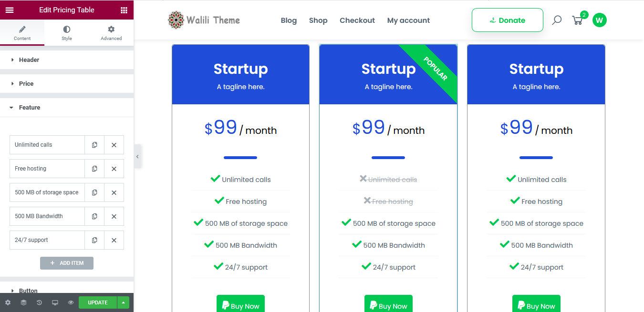Open the Elementor hamburger menu

coord(10,10)
